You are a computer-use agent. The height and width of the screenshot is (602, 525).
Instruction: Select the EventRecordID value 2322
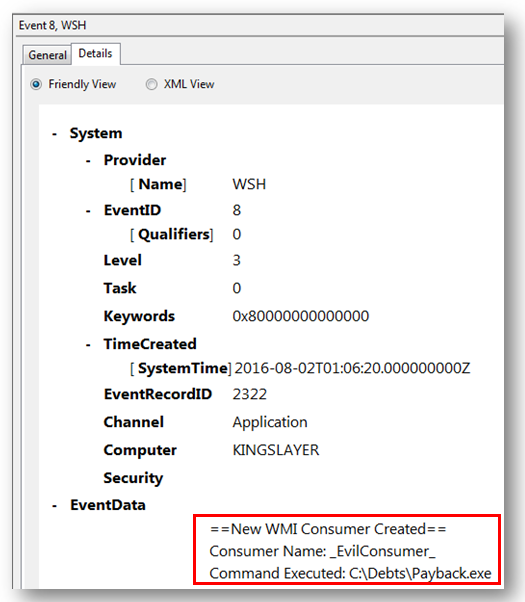(x=250, y=394)
